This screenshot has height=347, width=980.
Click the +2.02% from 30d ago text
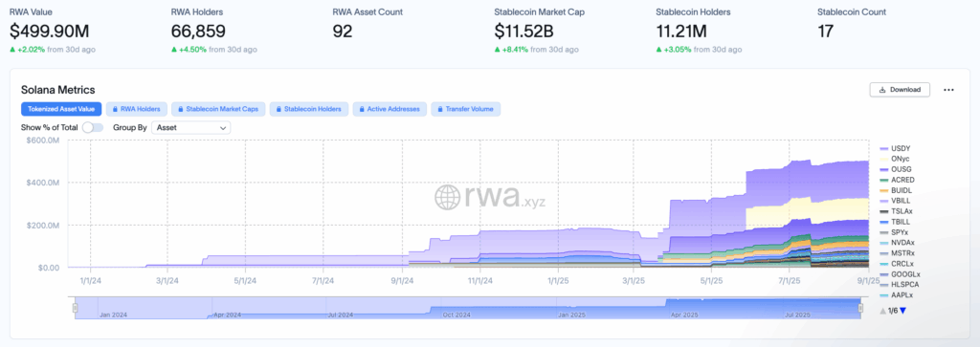(x=53, y=50)
